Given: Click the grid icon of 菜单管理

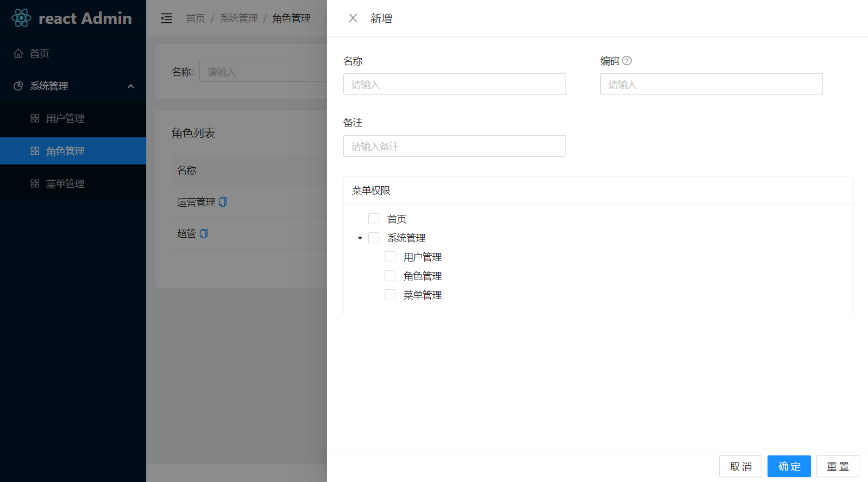Looking at the screenshot, I should click(35, 183).
